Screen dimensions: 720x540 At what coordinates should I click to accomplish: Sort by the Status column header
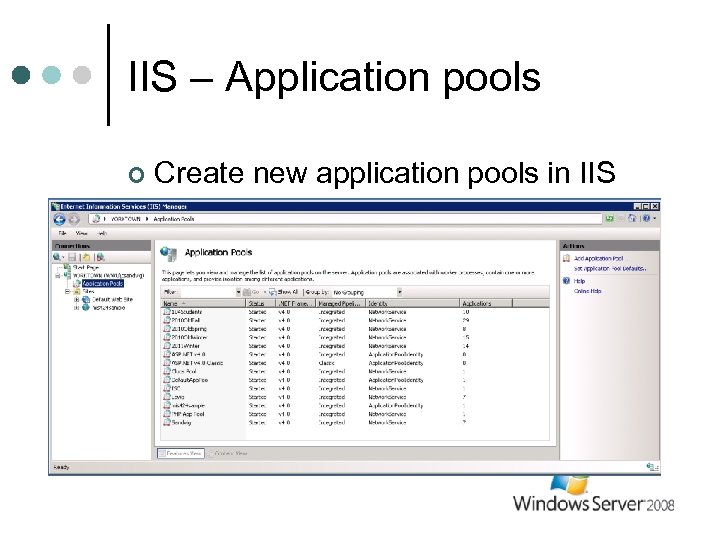point(260,304)
